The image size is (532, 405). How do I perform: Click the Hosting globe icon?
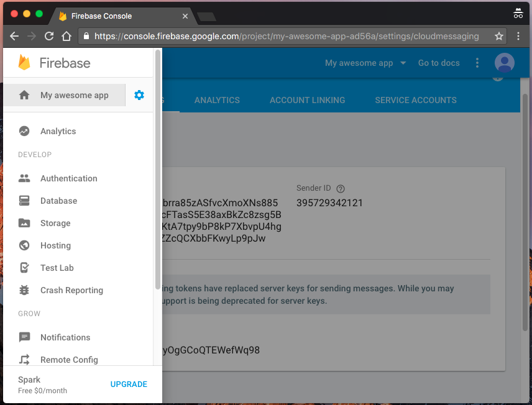pyautogui.click(x=24, y=245)
